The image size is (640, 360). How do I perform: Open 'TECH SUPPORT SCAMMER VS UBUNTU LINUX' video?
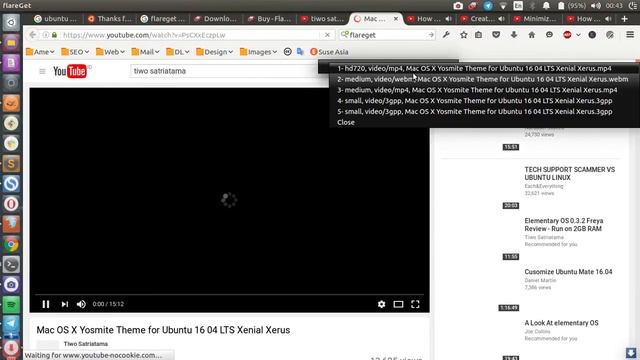pos(569,173)
